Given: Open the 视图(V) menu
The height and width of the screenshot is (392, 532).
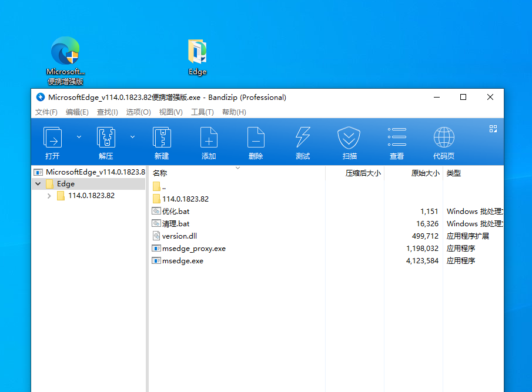Looking at the screenshot, I should coord(170,112).
